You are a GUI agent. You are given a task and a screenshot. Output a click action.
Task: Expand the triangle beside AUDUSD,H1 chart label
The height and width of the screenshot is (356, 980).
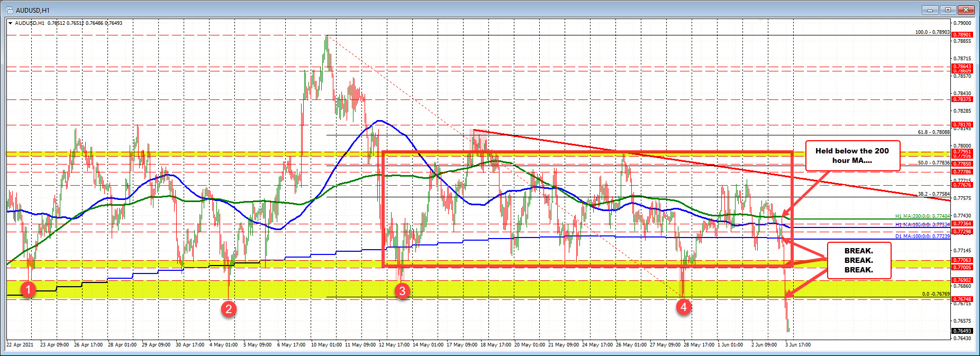click(10, 23)
